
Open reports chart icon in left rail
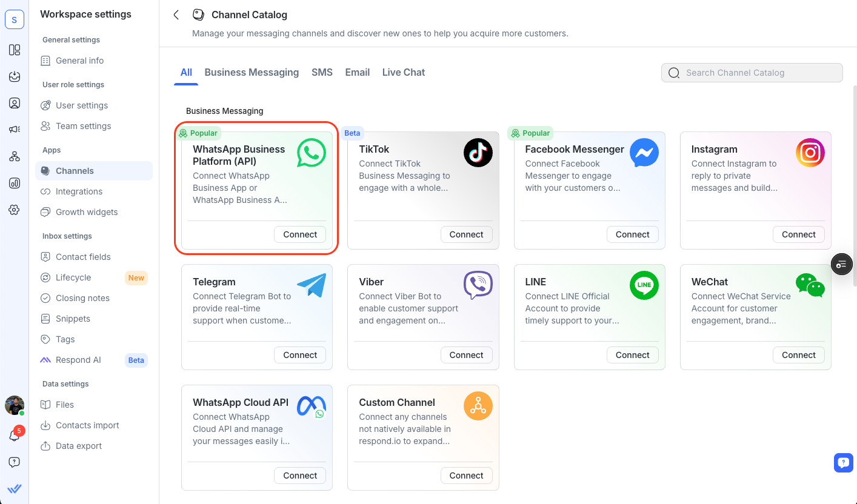point(15,183)
